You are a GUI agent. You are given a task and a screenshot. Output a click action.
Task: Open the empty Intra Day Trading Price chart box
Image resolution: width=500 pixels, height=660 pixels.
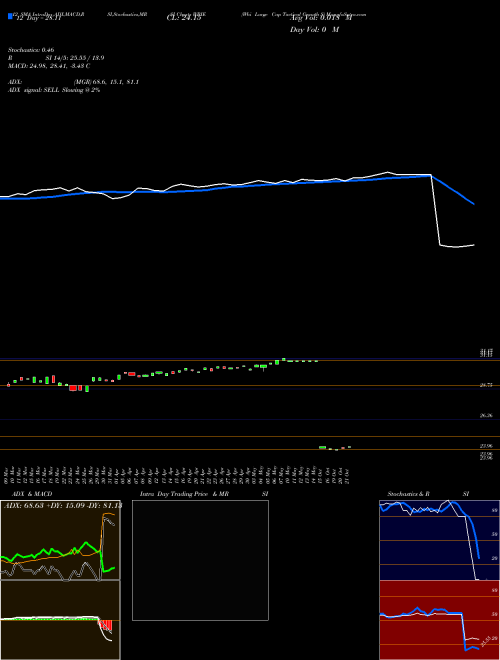point(200,560)
